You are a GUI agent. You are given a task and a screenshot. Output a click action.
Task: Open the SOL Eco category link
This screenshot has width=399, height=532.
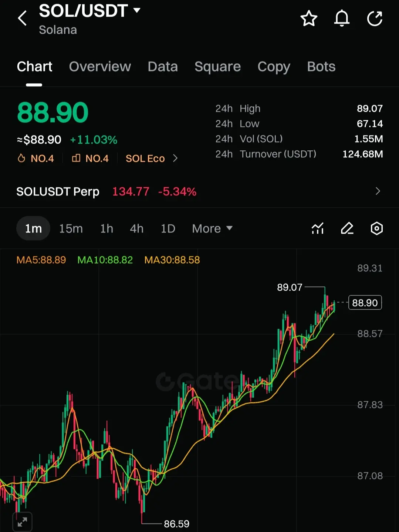pyautogui.click(x=145, y=158)
